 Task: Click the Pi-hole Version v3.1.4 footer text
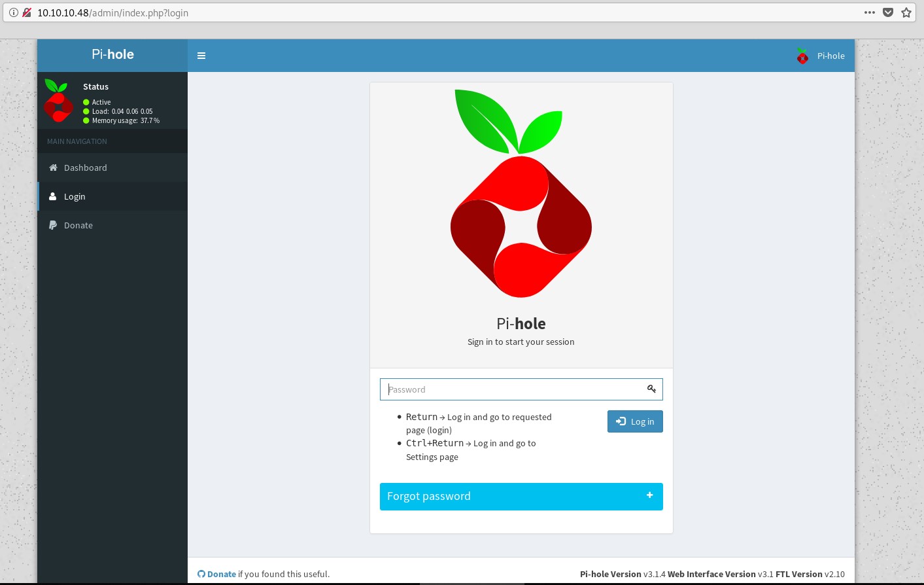click(623, 574)
